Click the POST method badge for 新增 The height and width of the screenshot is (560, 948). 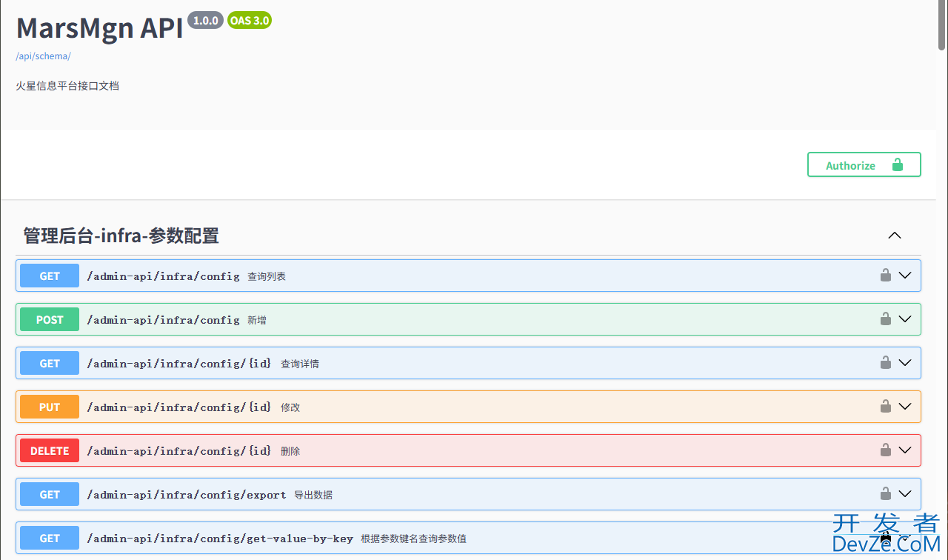point(50,320)
